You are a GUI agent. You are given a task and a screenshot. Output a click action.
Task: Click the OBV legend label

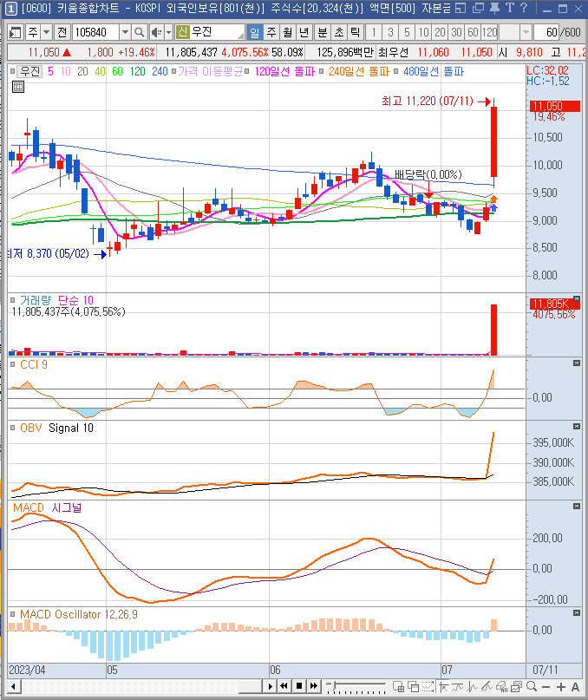tap(31, 428)
